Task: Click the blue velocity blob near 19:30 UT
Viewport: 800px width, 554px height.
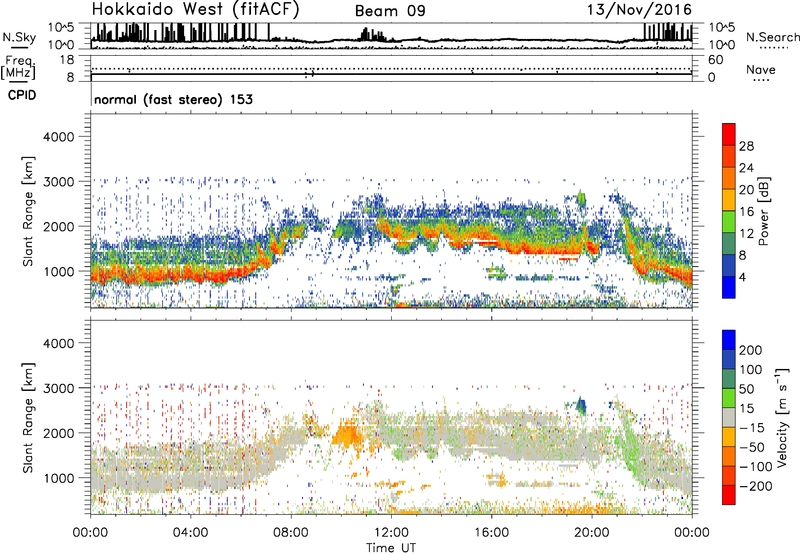Action: pos(581,406)
